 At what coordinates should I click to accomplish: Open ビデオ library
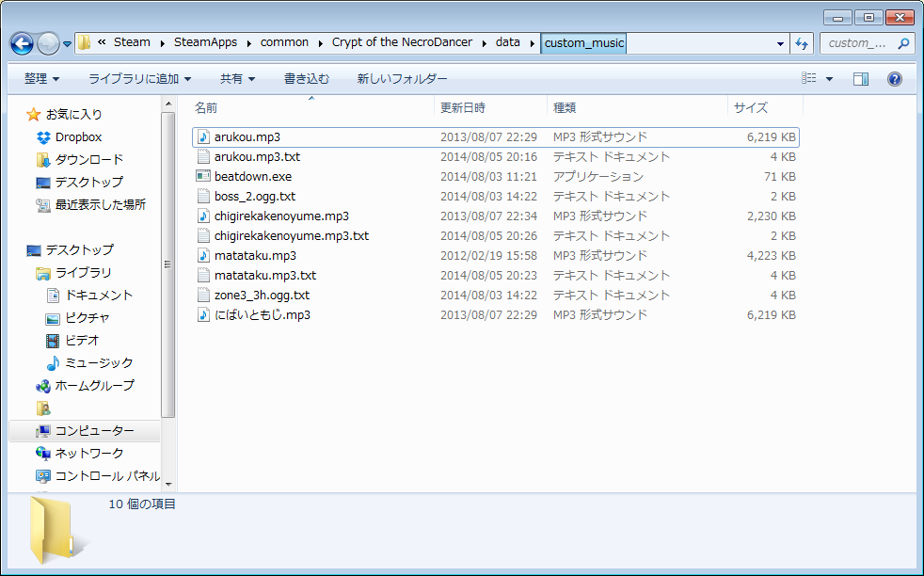pyautogui.click(x=81, y=340)
